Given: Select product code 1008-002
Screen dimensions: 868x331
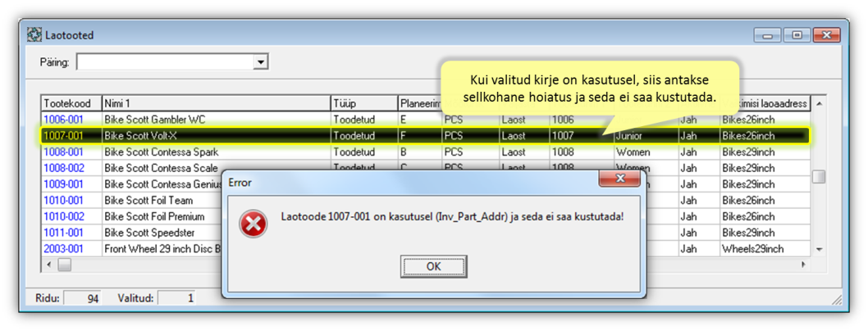Looking at the screenshot, I should [63, 167].
